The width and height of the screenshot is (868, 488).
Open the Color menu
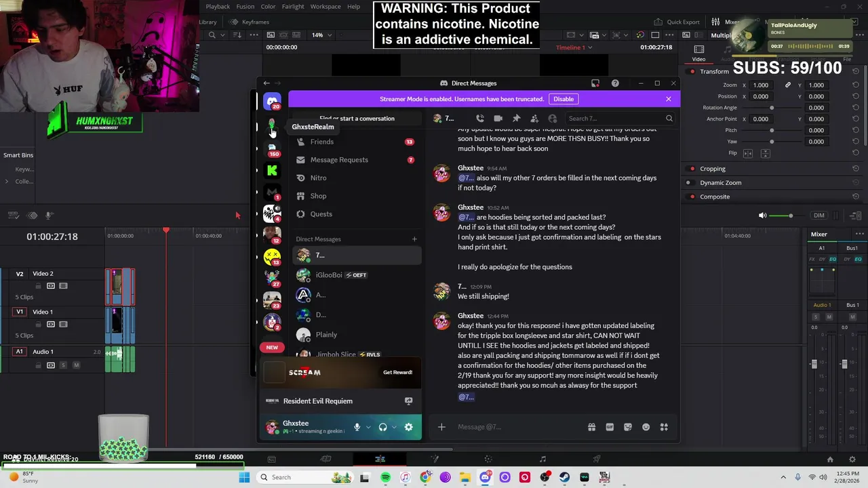click(269, 7)
